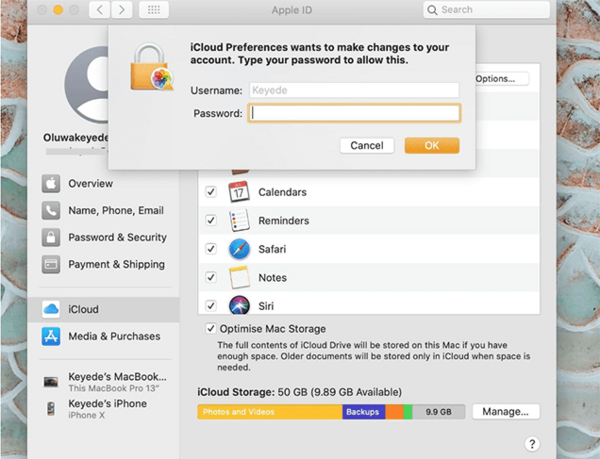
Task: Click the credit card Payment & Shipping icon
Action: coord(51,264)
